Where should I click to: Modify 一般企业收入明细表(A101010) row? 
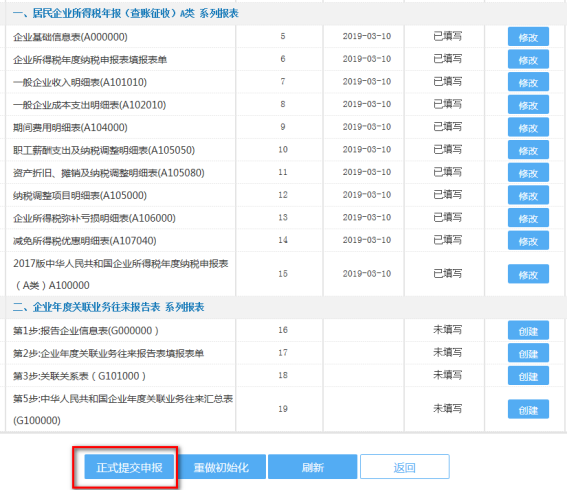528,82
